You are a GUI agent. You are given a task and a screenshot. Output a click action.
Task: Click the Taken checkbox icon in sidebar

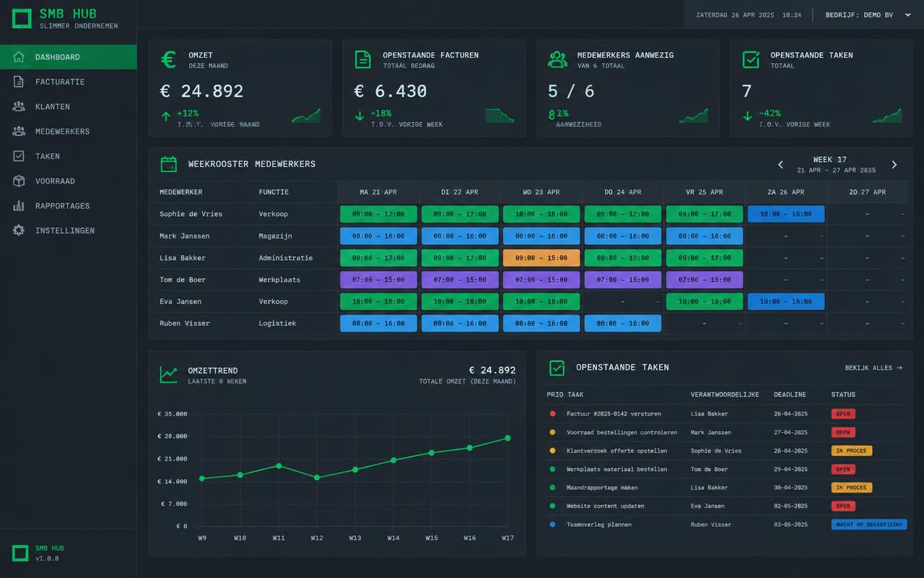19,156
